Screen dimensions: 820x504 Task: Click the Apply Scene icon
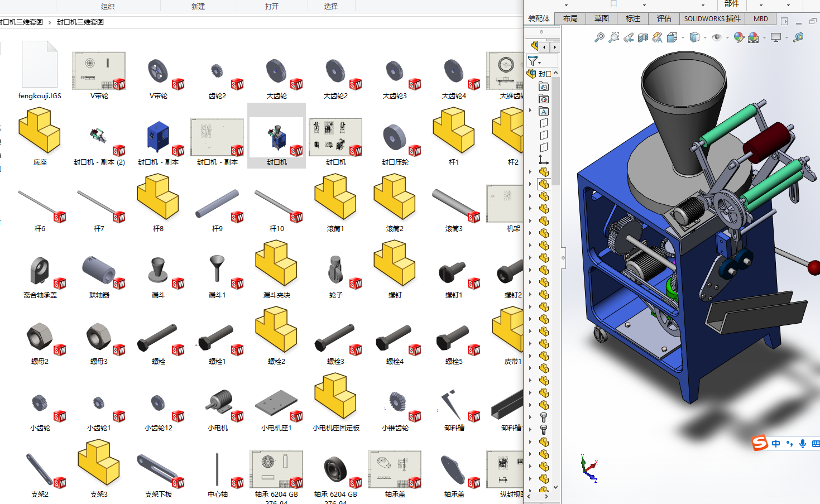(x=753, y=37)
